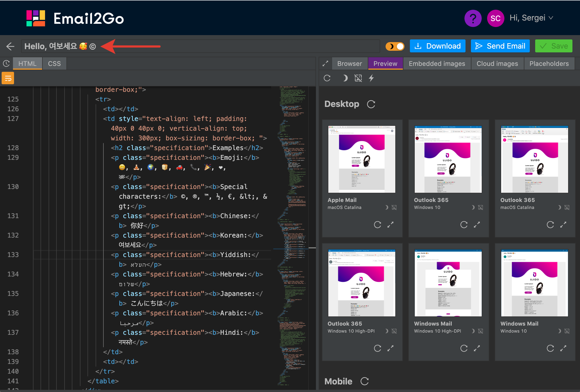This screenshot has width=580, height=392.
Task: Switch to the HTML tab
Action: [27, 63]
